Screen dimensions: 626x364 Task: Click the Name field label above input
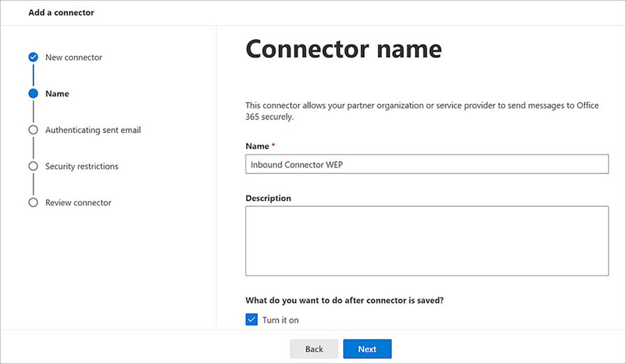coord(257,145)
